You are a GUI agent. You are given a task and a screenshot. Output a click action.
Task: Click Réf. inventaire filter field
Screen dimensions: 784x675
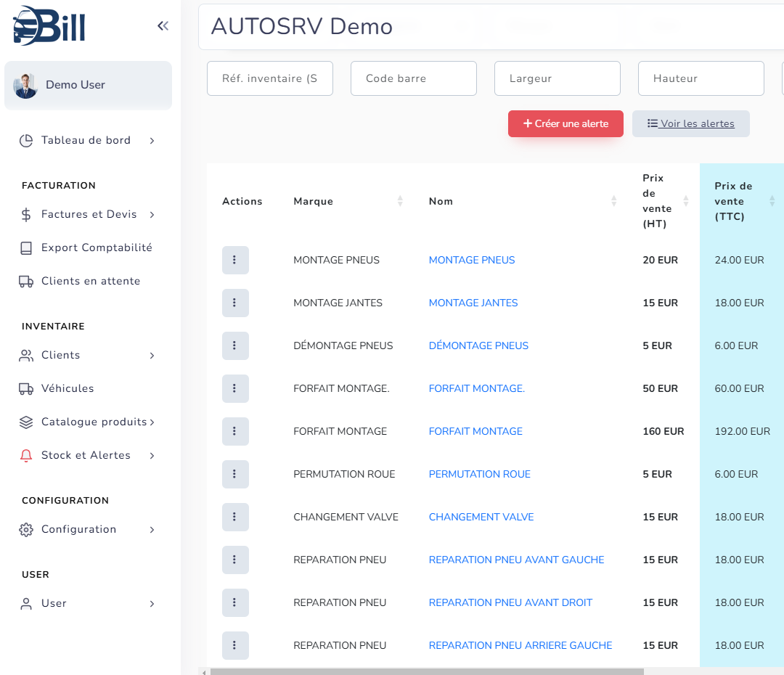point(270,78)
